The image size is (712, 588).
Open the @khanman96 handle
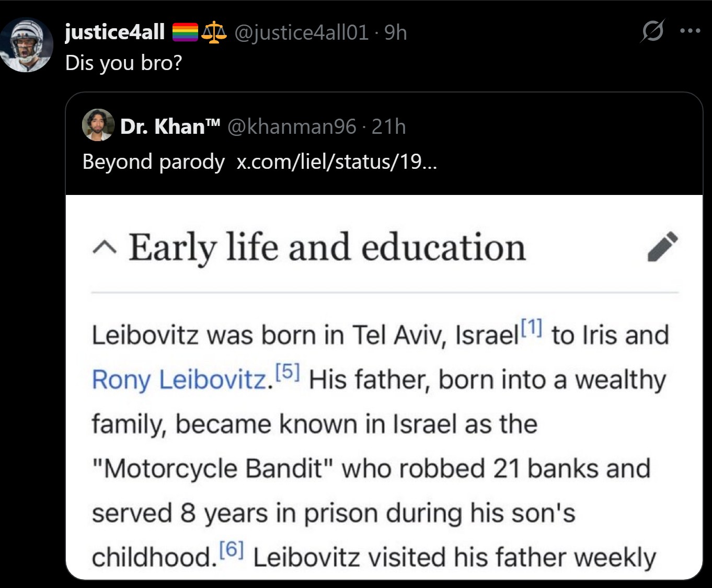coord(292,126)
